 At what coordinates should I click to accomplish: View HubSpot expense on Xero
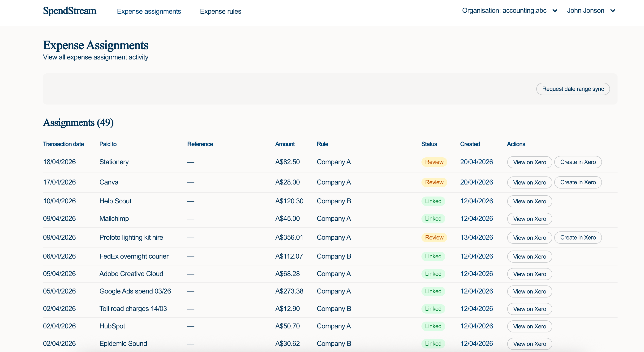[529, 326]
